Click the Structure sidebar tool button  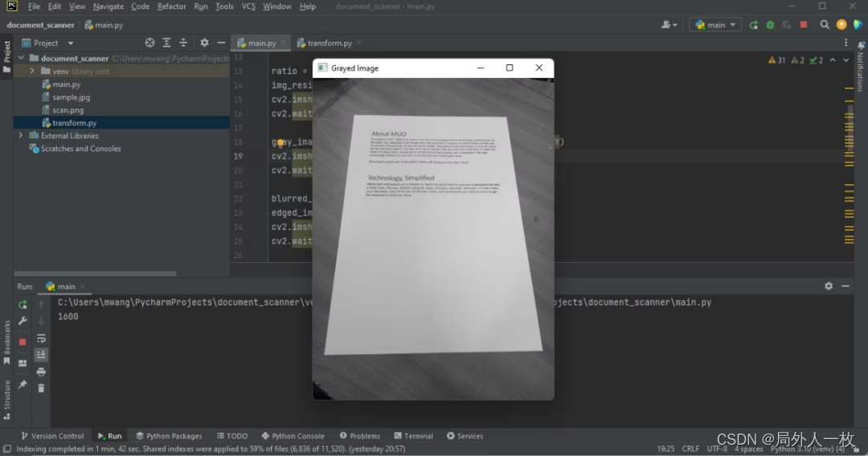(6, 400)
